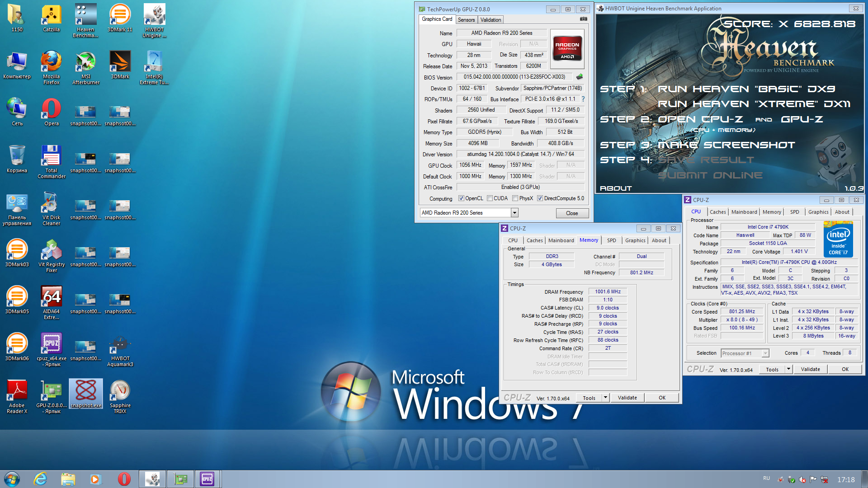Open MSI Afterburner shortcut
This screenshot has width=868, height=488.
85,68
